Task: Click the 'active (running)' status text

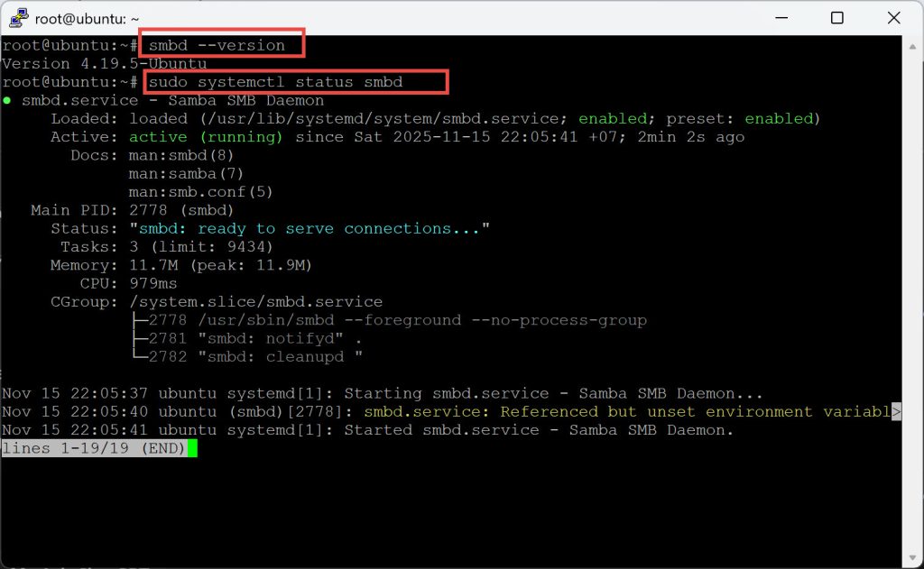Action: 206,137
